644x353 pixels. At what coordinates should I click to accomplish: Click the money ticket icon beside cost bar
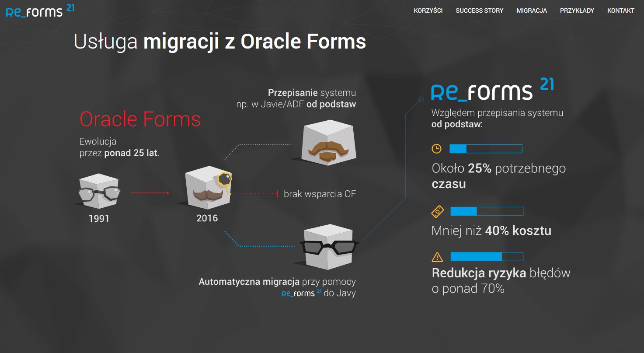[x=437, y=212]
